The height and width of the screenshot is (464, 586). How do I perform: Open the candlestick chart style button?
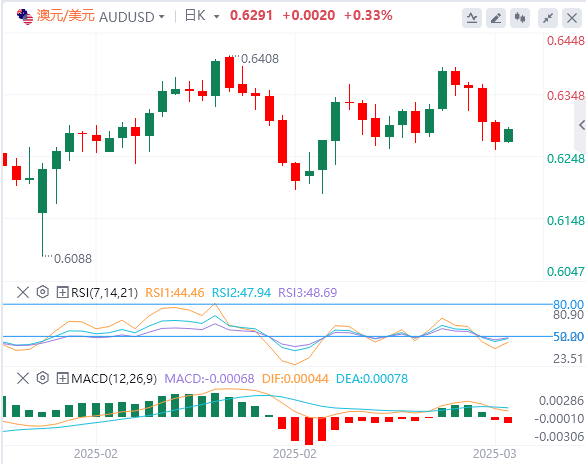pos(520,18)
